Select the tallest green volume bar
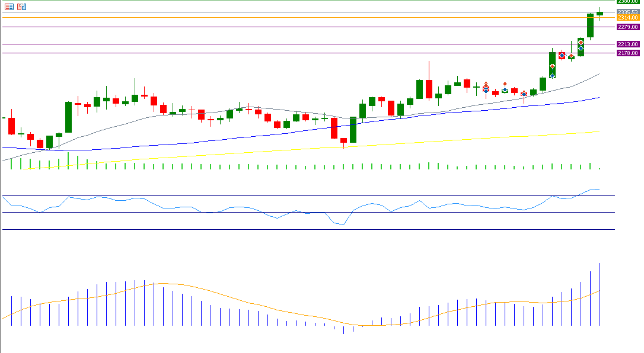Screen dimensions: 644x353 68,161
